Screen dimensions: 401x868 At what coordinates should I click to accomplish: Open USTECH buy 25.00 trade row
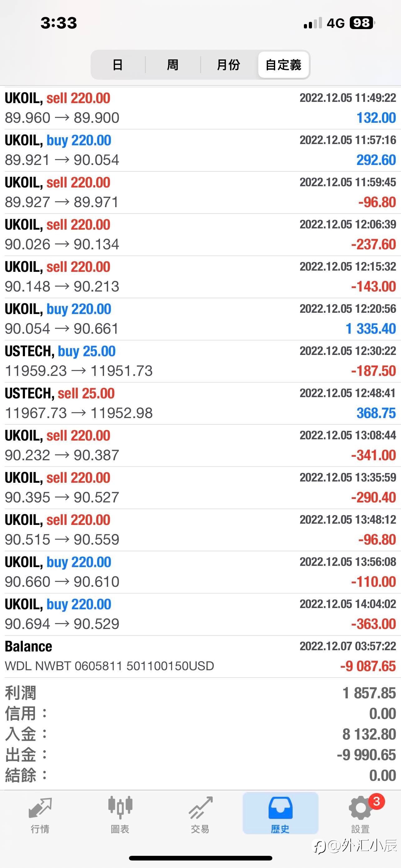click(200, 361)
